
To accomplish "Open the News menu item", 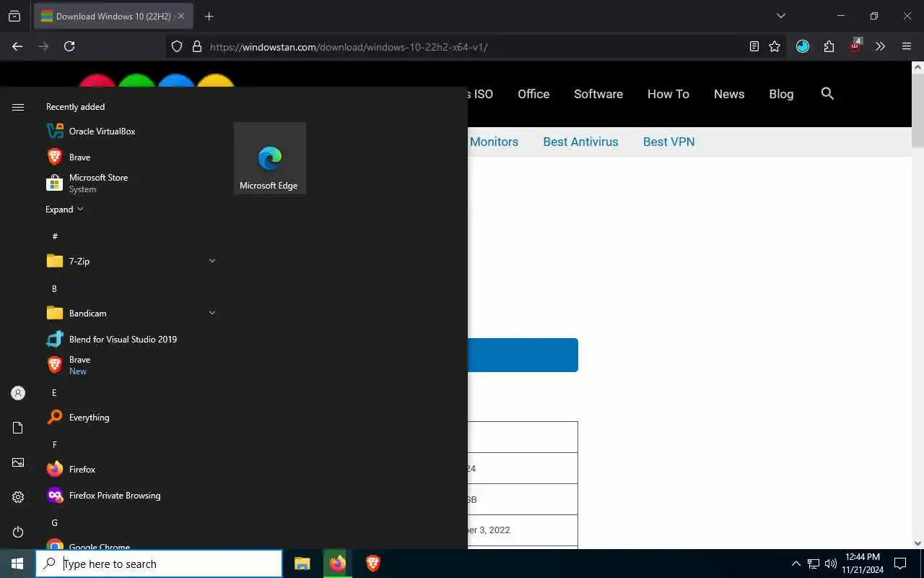I will click(x=729, y=94).
